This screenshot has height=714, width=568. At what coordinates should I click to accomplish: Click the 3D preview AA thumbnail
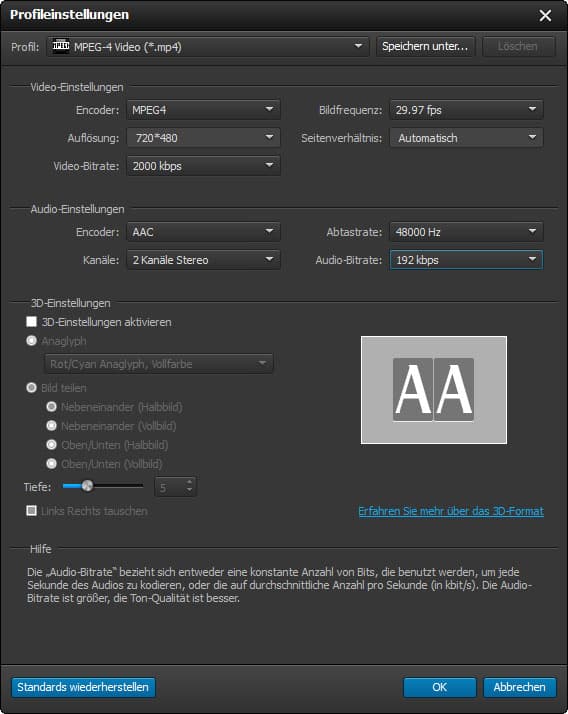click(x=434, y=390)
